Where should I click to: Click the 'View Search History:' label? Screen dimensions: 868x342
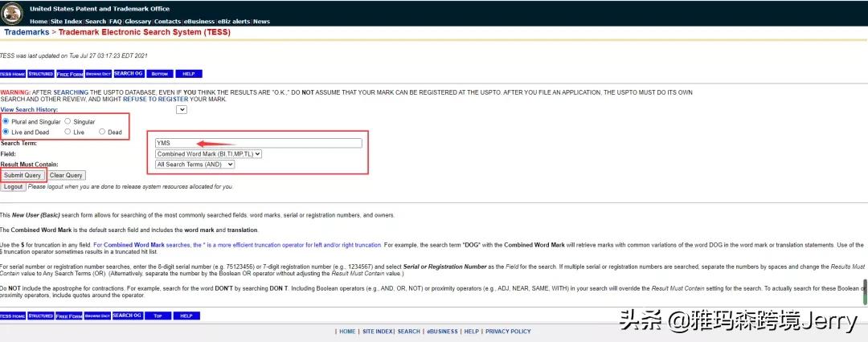coord(29,109)
